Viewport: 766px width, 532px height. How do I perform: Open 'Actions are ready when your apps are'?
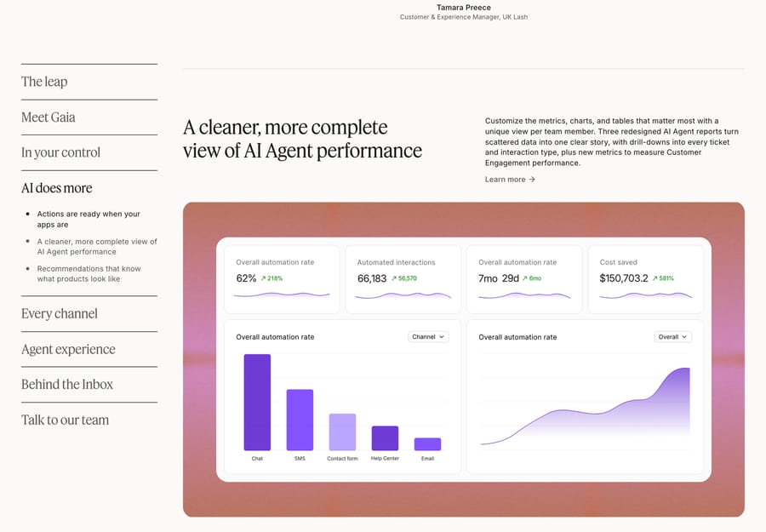pyautogui.click(x=89, y=220)
